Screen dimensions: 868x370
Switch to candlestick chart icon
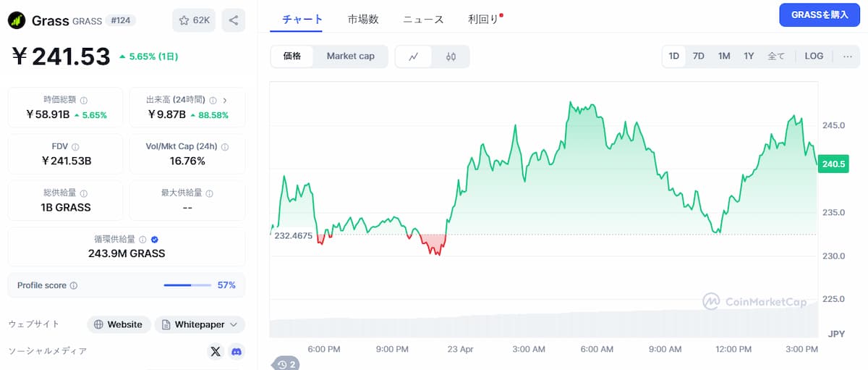pyautogui.click(x=451, y=56)
